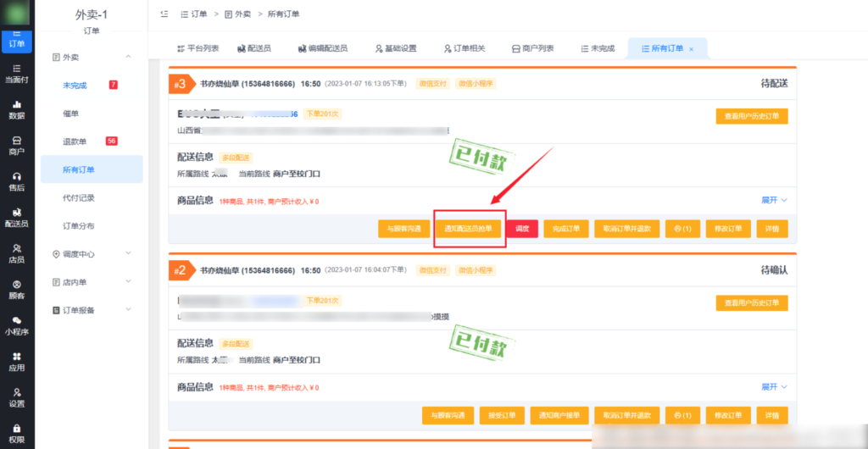Select the 配送员 (Courier) sidebar icon

pyautogui.click(x=16, y=217)
